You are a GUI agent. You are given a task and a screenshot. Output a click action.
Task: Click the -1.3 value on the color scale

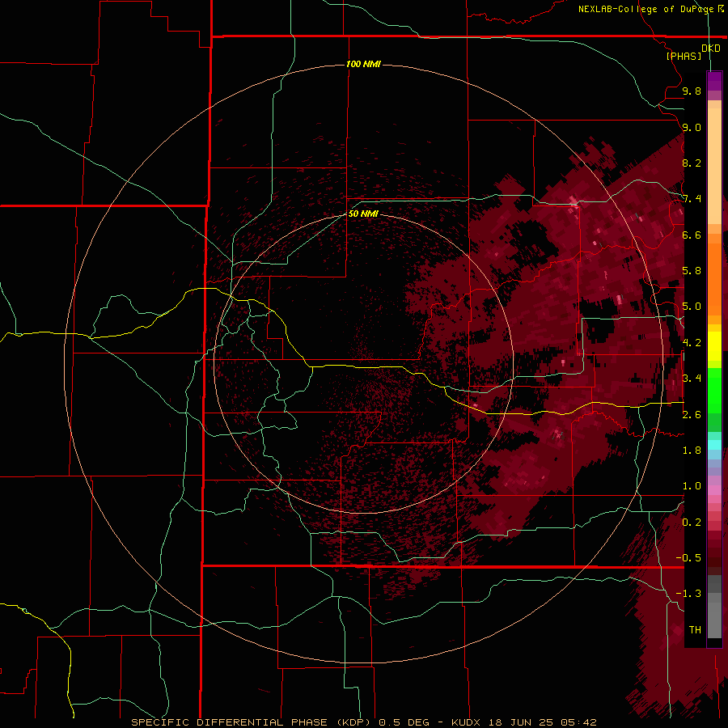coord(688,594)
